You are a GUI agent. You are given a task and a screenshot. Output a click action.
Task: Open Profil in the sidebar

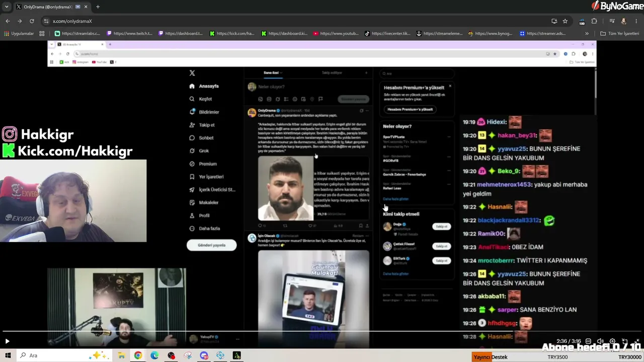coord(199,216)
